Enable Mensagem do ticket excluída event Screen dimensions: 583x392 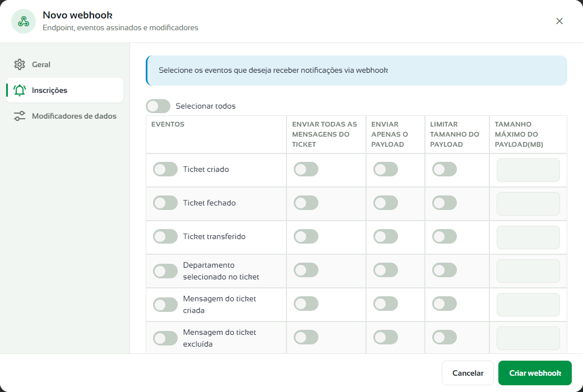click(x=165, y=338)
